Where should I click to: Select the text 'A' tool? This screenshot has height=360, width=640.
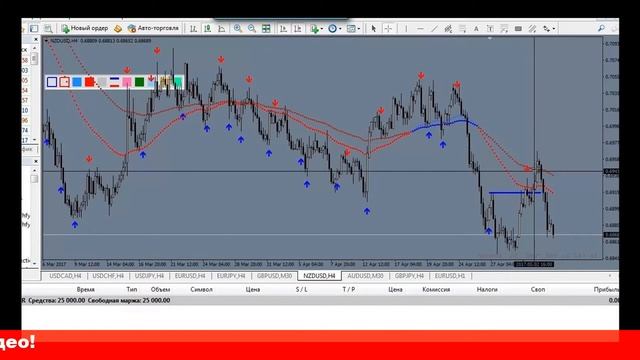coord(476,29)
